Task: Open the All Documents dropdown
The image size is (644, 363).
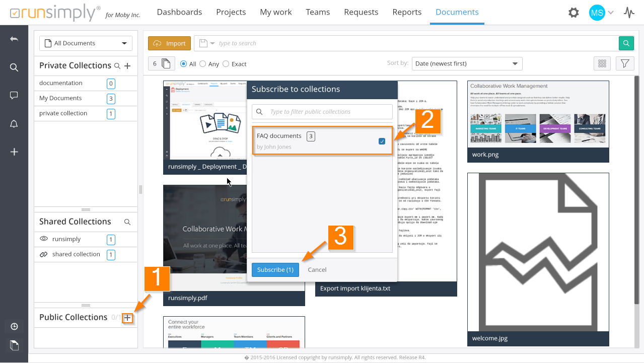Action: click(x=86, y=43)
